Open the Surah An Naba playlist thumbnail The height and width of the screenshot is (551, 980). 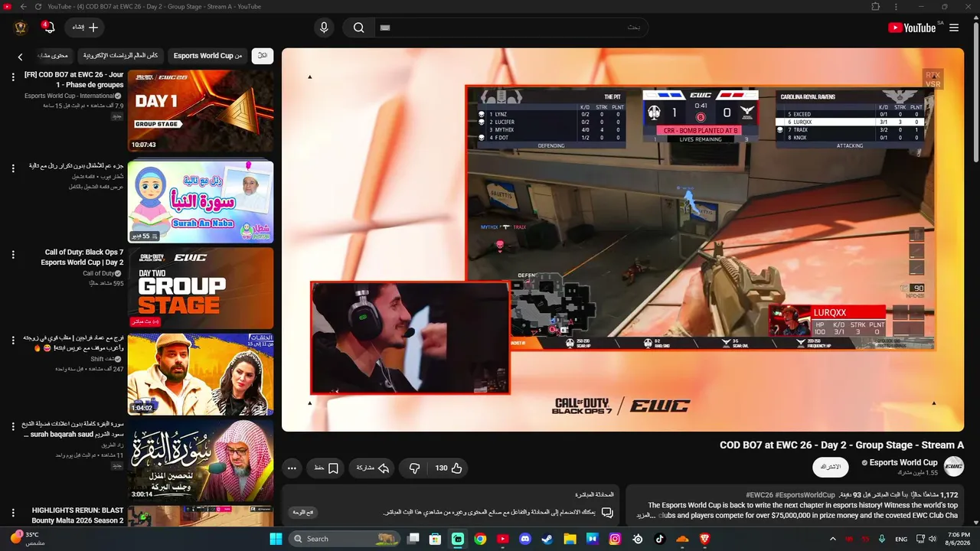coord(201,201)
